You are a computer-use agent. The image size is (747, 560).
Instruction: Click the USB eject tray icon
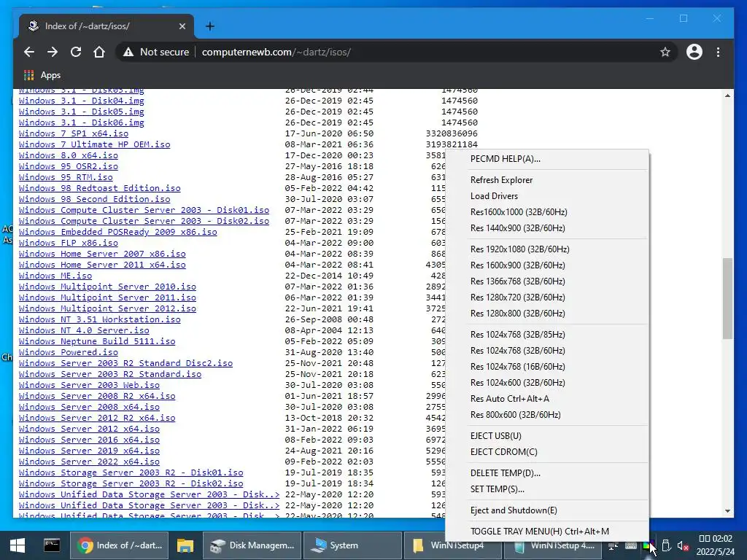click(x=667, y=545)
